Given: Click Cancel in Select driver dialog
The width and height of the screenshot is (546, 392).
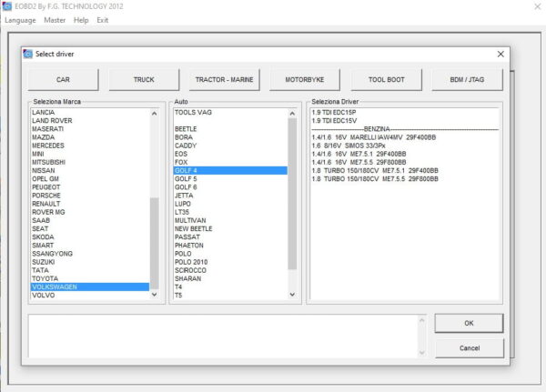Looking at the screenshot, I should click(x=470, y=348).
